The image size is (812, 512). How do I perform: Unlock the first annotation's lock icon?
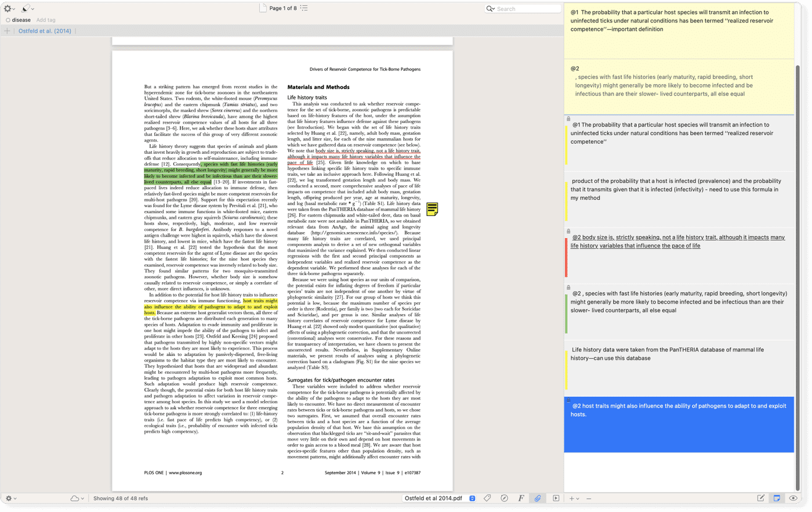pyautogui.click(x=567, y=118)
